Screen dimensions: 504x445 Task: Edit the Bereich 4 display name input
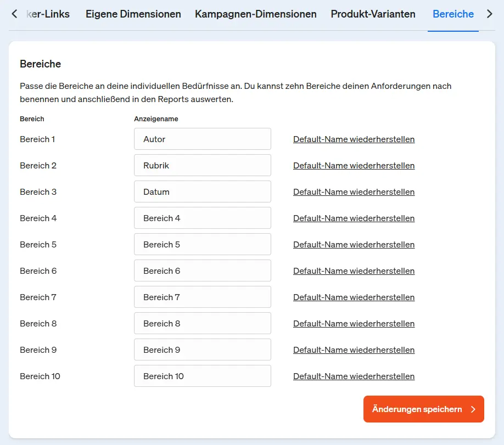click(x=202, y=218)
